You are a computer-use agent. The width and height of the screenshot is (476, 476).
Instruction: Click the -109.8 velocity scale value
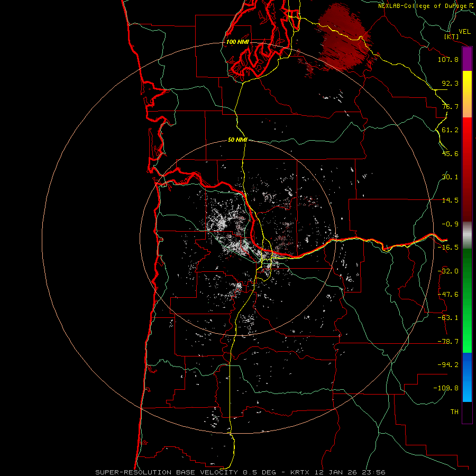[x=446, y=388]
